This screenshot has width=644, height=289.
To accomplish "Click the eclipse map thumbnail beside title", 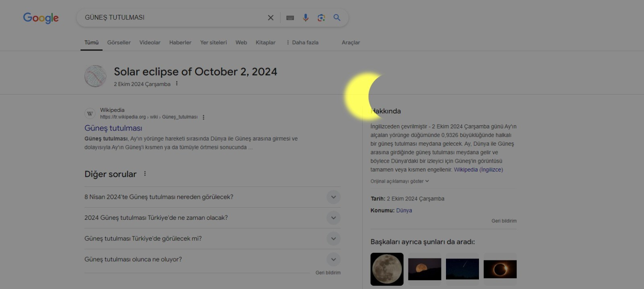I will click(95, 76).
